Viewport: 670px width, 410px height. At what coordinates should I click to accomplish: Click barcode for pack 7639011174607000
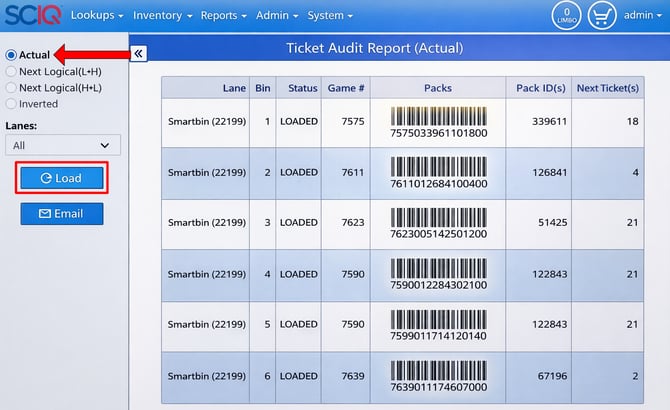438,370
